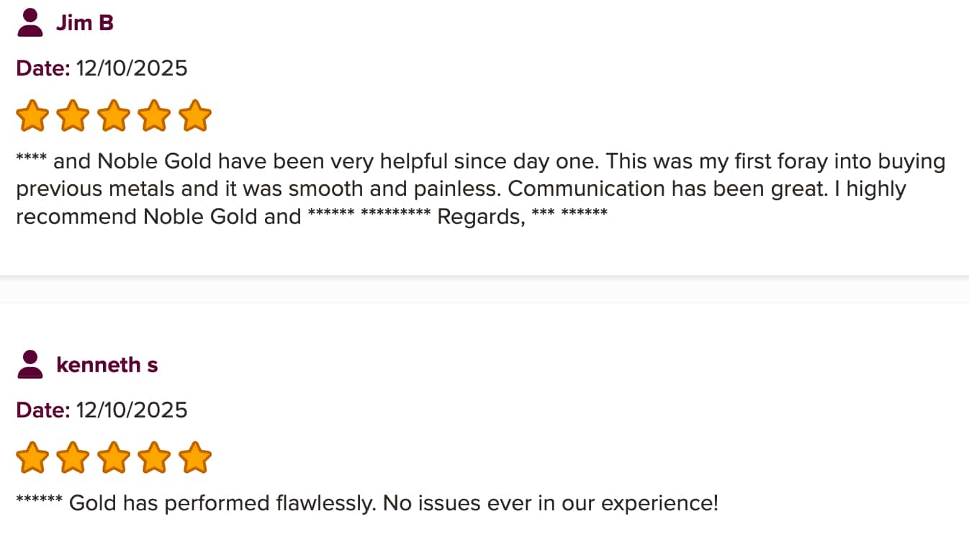Click the first star in Jim B's rating
This screenshot has width=969, height=560.
32,117
